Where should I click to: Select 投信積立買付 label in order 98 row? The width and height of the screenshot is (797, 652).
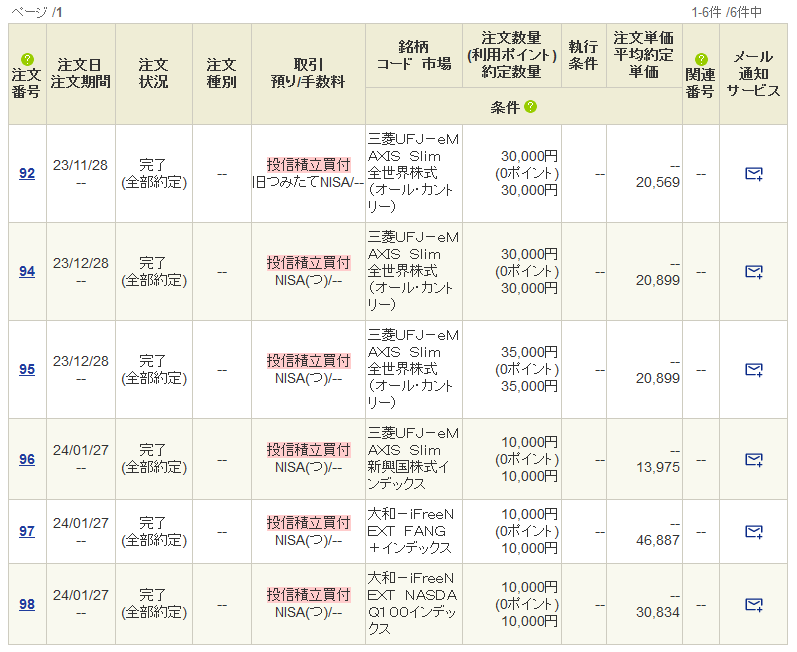coord(309,595)
